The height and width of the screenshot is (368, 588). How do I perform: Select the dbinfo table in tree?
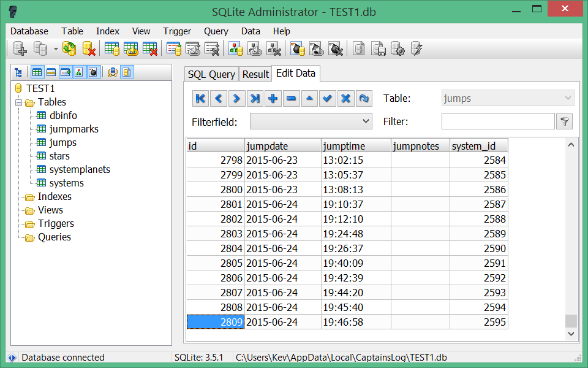tap(63, 116)
